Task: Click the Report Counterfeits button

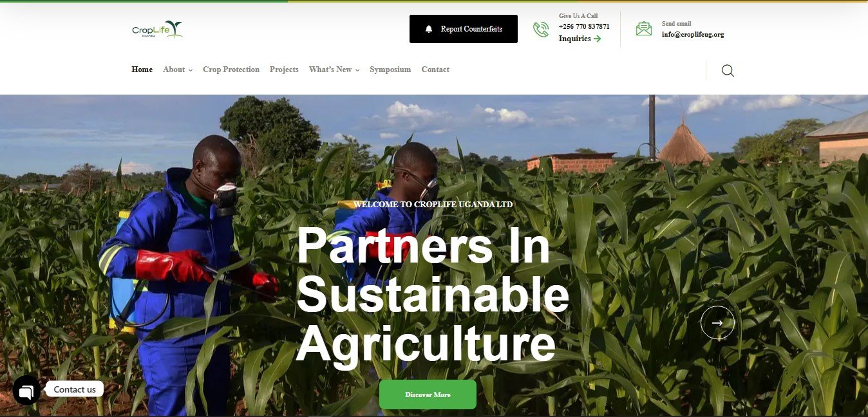Action: pyautogui.click(x=464, y=29)
